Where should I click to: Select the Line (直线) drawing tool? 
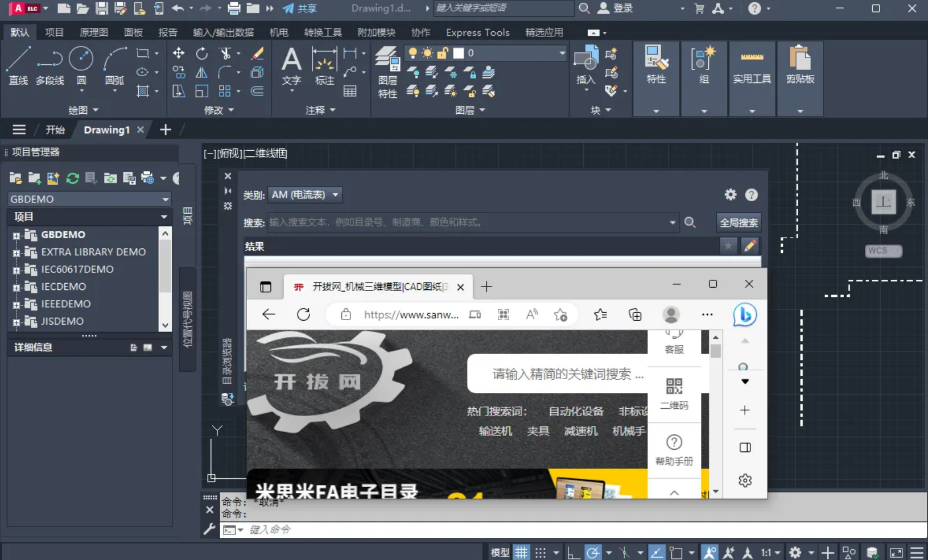click(x=18, y=65)
